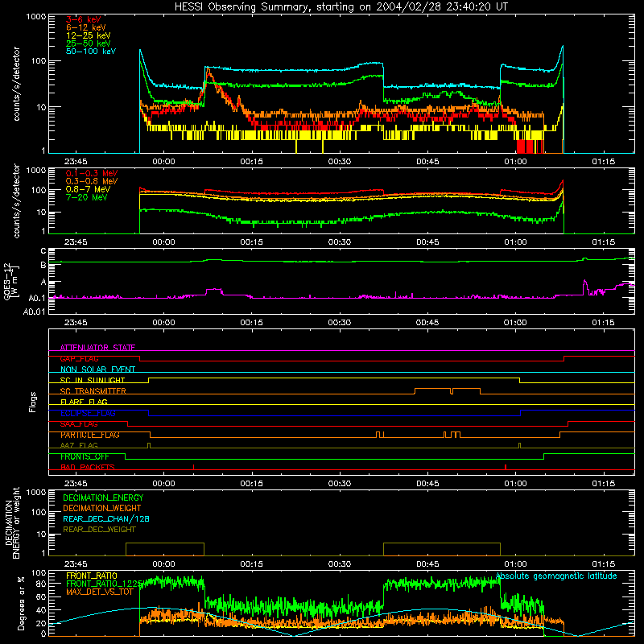Viewport: 644px width, 644px height.
Task: Click counts/s/detector axis title of MeV panel
Action: tap(16, 201)
